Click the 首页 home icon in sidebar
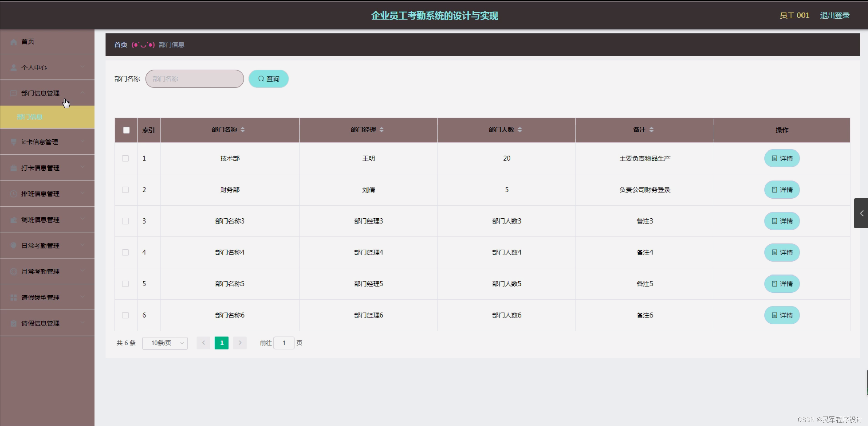Image resolution: width=868 pixels, height=426 pixels. (x=14, y=41)
